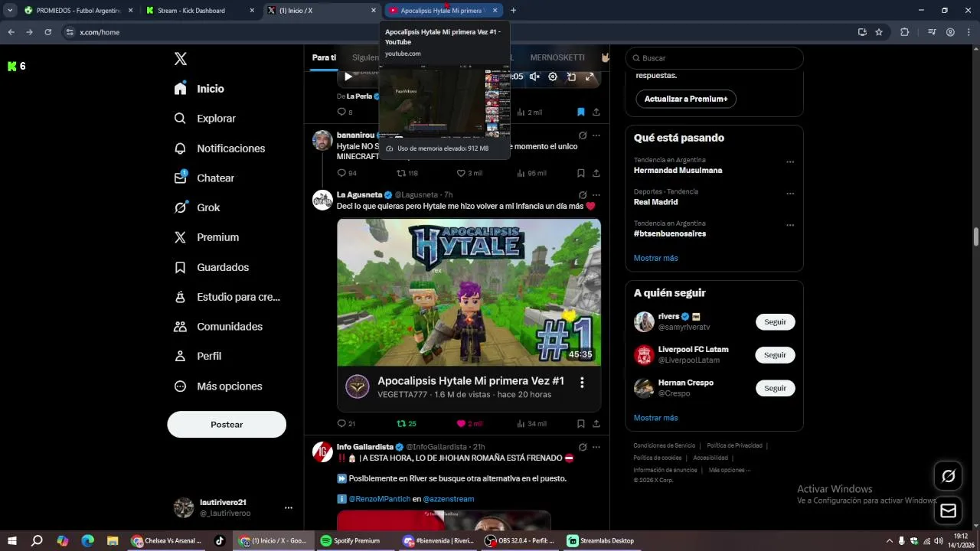980x551 pixels.
Task: Like the bananirou post with 3 mil likes
Action: coord(469,173)
